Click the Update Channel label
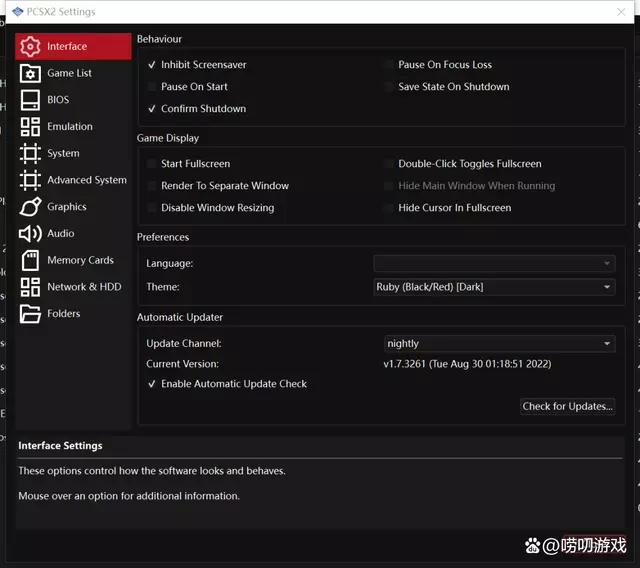 tap(184, 344)
